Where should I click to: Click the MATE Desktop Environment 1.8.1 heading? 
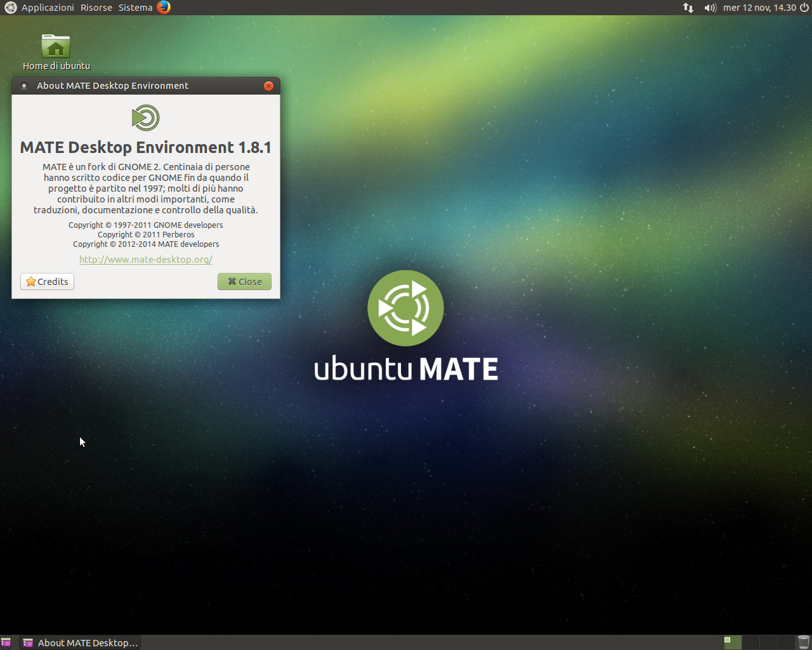tap(145, 147)
